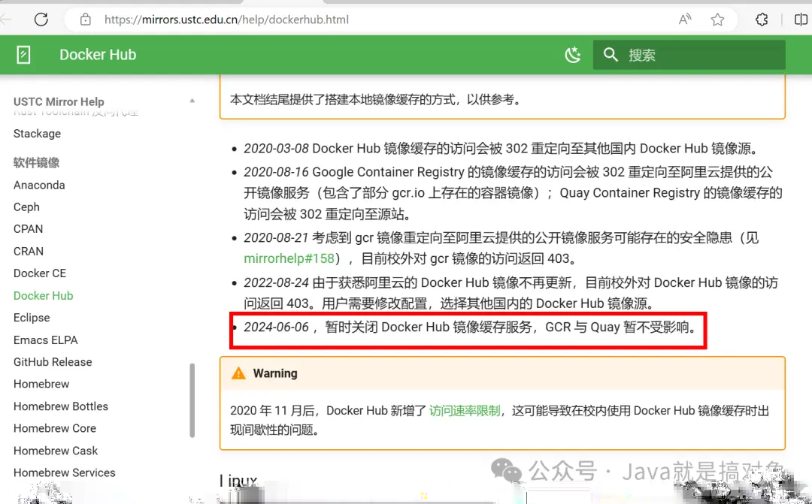Click the 搜索 search input field
This screenshot has height=504, width=812.
[689, 55]
